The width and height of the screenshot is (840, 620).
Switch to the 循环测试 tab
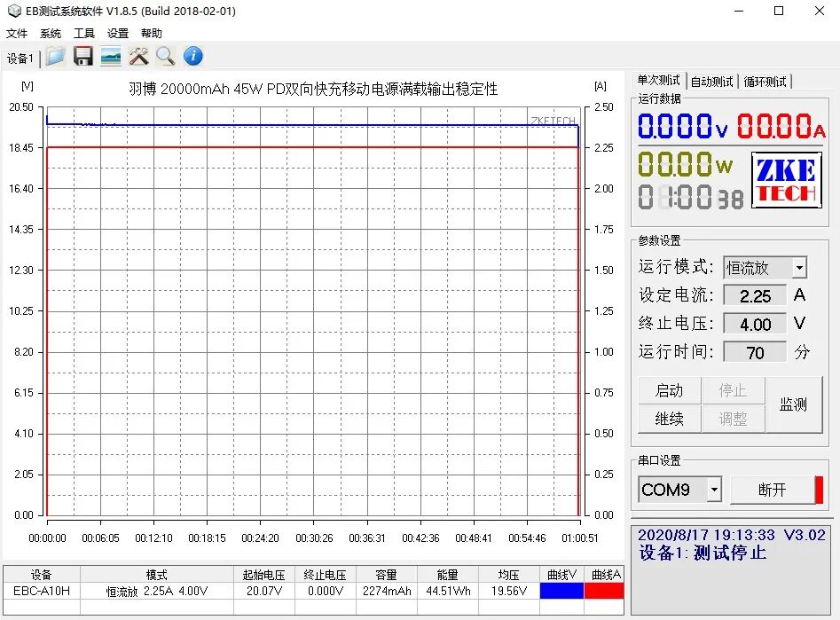click(x=765, y=82)
